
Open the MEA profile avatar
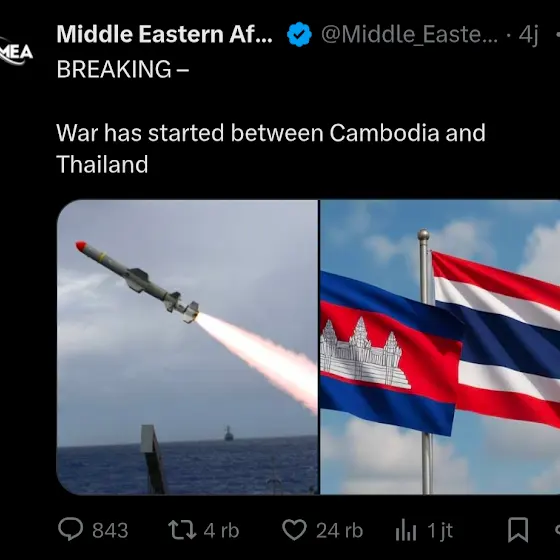coord(16,52)
